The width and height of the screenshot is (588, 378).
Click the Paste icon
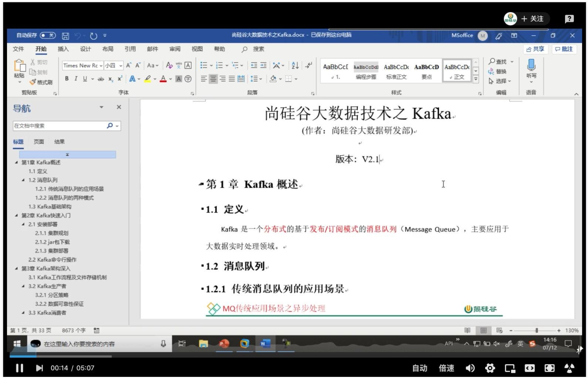click(20, 66)
